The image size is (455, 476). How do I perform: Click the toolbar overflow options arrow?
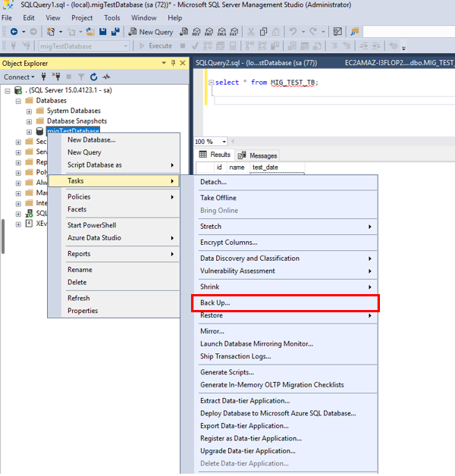click(403, 48)
